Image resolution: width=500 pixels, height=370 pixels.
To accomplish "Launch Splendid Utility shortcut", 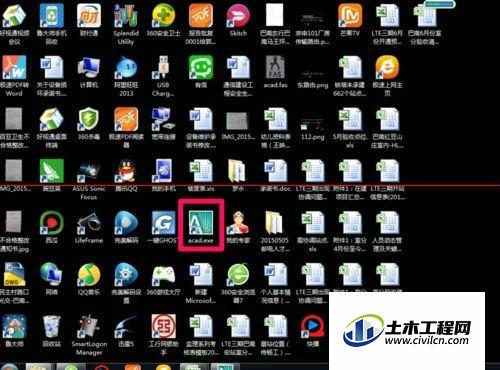I will [126, 15].
